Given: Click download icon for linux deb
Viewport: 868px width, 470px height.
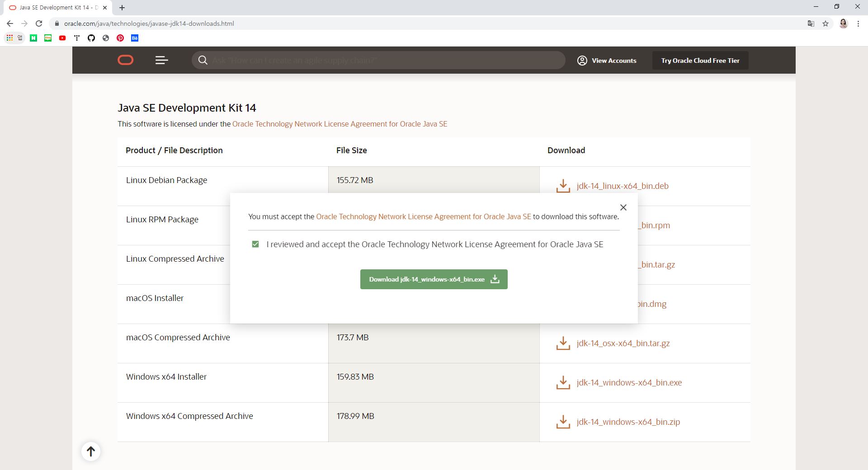Looking at the screenshot, I should 563,186.
